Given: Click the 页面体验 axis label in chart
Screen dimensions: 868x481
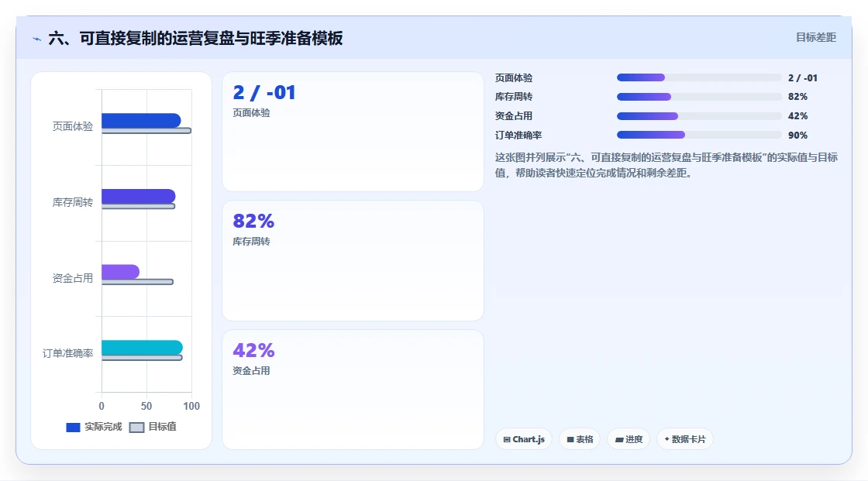Looking at the screenshot, I should tap(73, 127).
